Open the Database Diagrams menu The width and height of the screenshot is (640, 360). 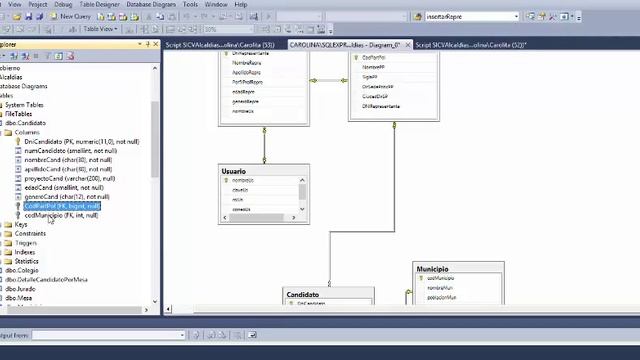(x=151, y=4)
